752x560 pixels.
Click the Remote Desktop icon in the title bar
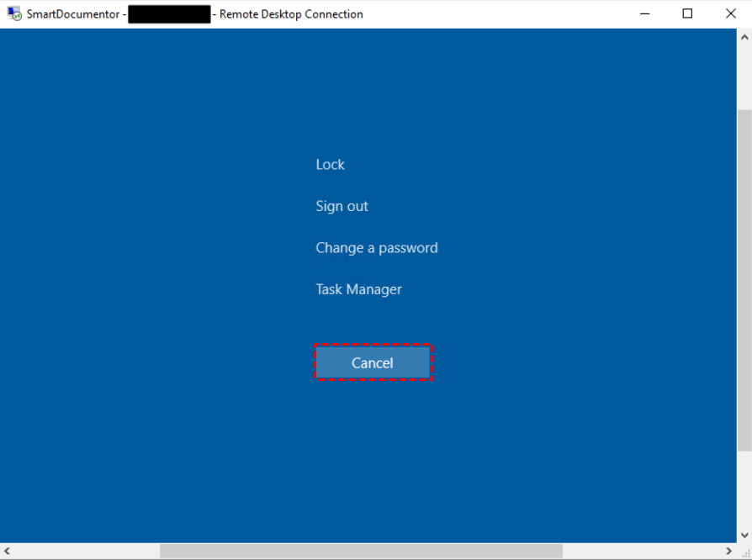click(x=13, y=13)
